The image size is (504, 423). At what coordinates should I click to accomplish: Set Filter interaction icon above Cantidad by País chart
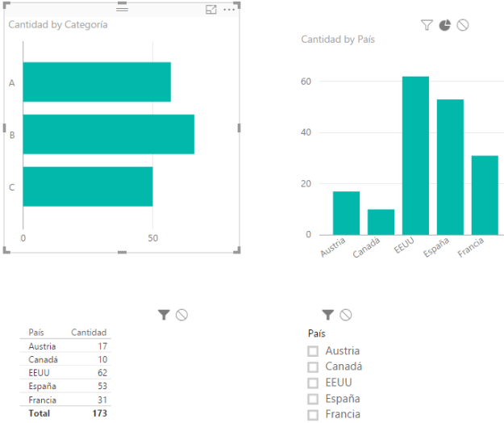427,26
